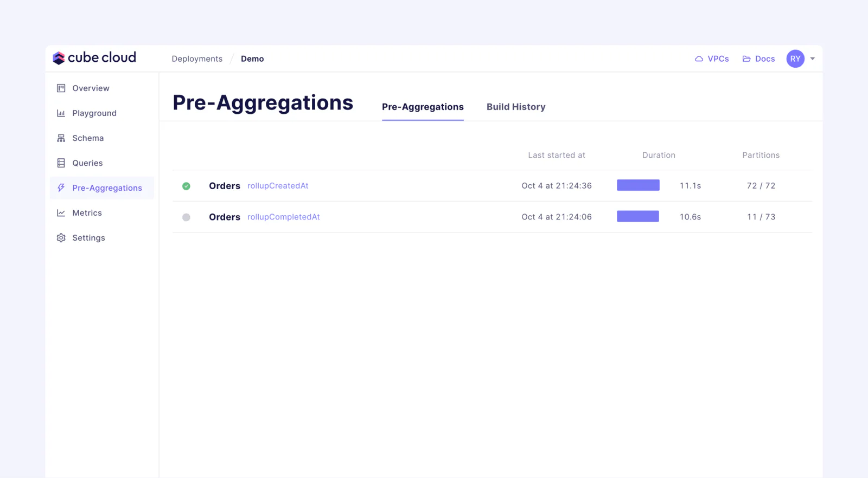Click Orders in the rollupCreatedAt row

coord(225,185)
